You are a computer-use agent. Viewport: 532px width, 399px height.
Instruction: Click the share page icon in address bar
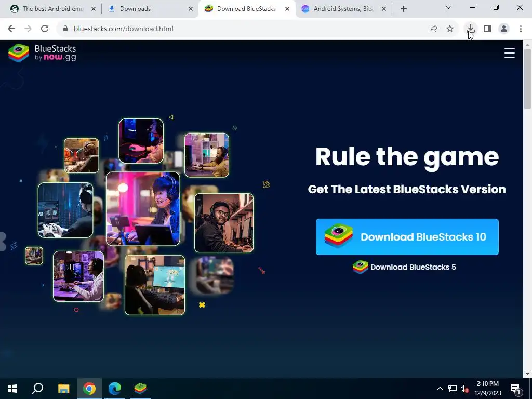433,29
